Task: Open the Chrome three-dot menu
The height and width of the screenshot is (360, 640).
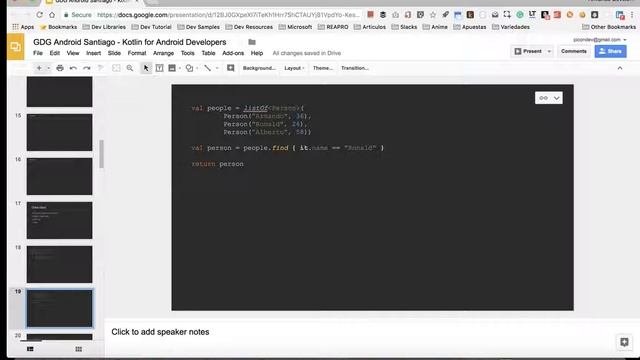Action: [x=632, y=15]
